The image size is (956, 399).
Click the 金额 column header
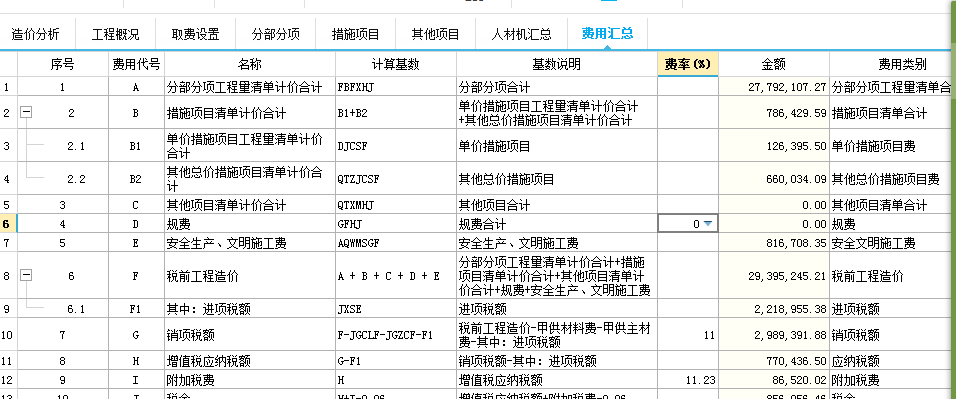tap(774, 64)
